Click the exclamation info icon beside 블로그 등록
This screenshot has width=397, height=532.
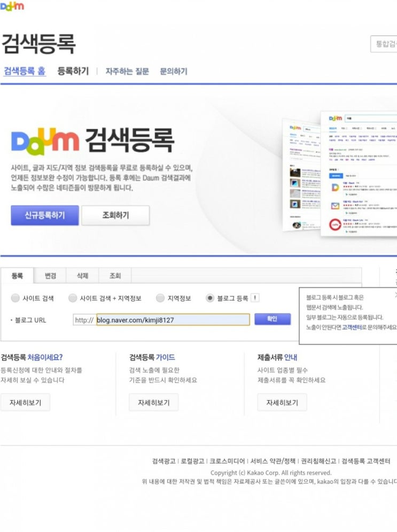(255, 298)
